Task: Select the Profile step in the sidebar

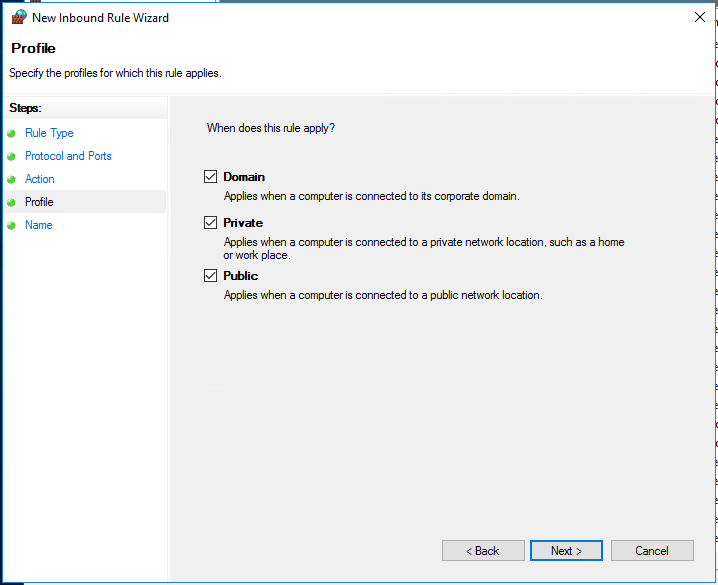Action: tap(39, 202)
